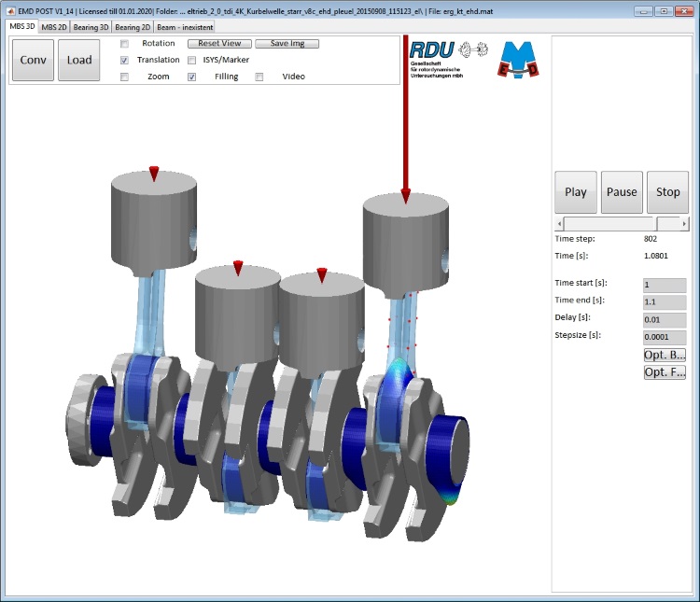The width and height of the screenshot is (700, 602).
Task: Toggle the Zoom checkbox
Action: point(125,77)
